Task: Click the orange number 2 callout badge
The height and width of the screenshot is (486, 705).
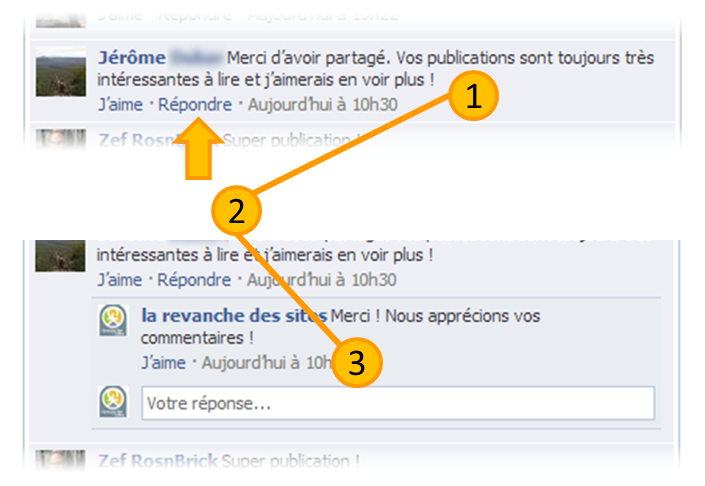Action: point(236,211)
